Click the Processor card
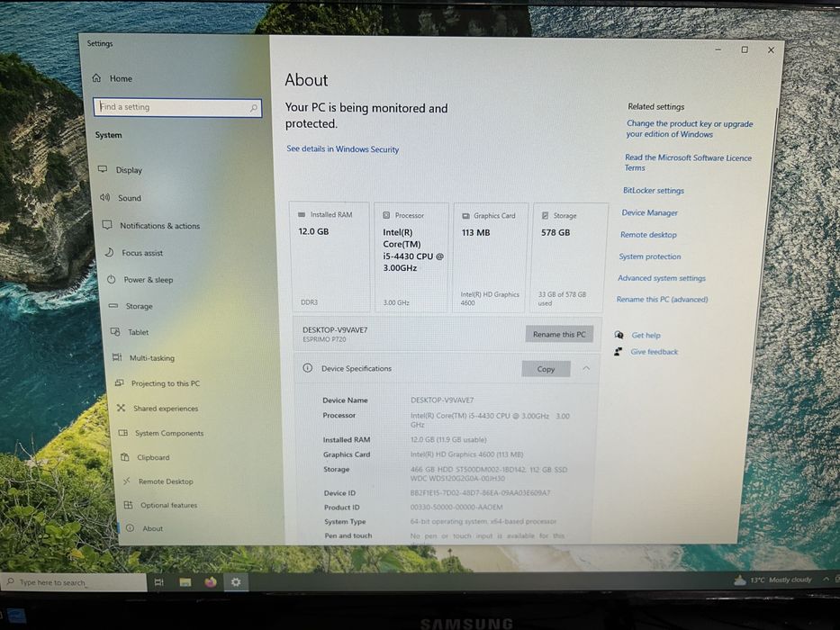 [x=411, y=257]
